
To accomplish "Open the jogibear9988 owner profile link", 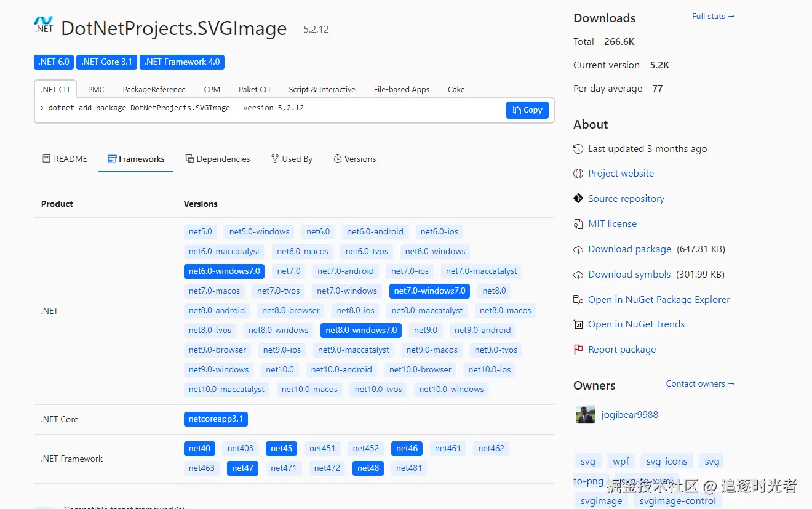I will pyautogui.click(x=629, y=415).
